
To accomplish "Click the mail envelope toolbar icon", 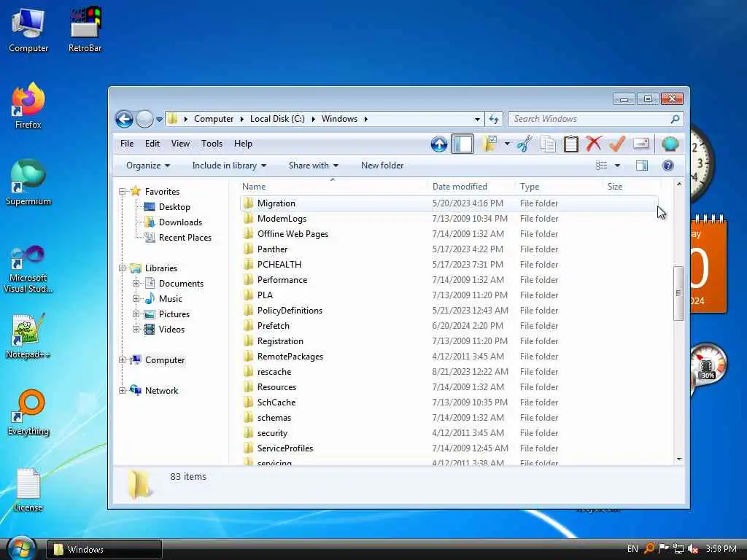I will (641, 144).
